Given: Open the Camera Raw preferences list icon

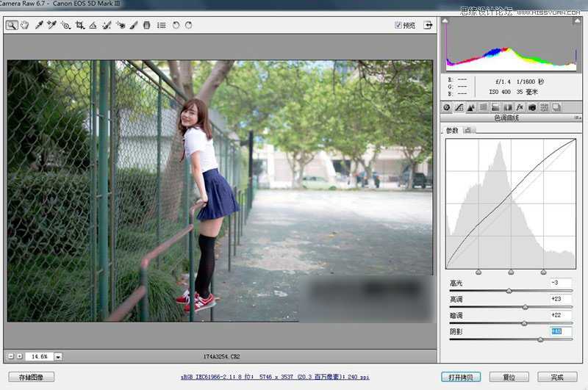Looking at the screenshot, I should pos(161,25).
